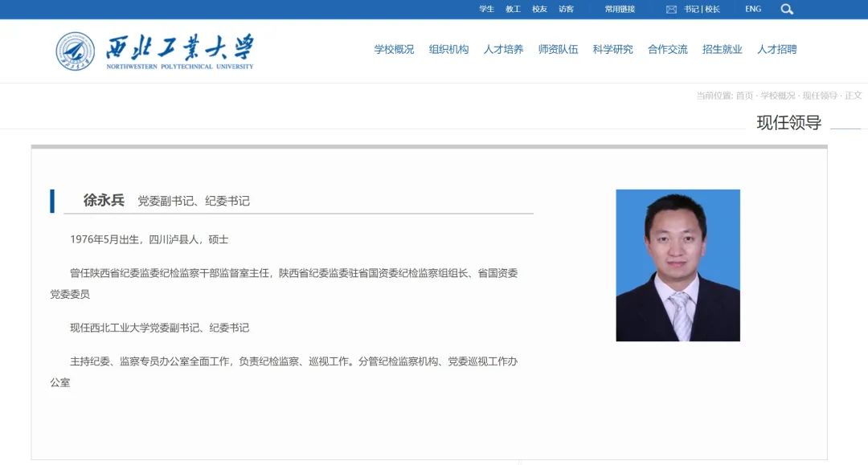Open the 科学研究 navigation menu

point(612,49)
